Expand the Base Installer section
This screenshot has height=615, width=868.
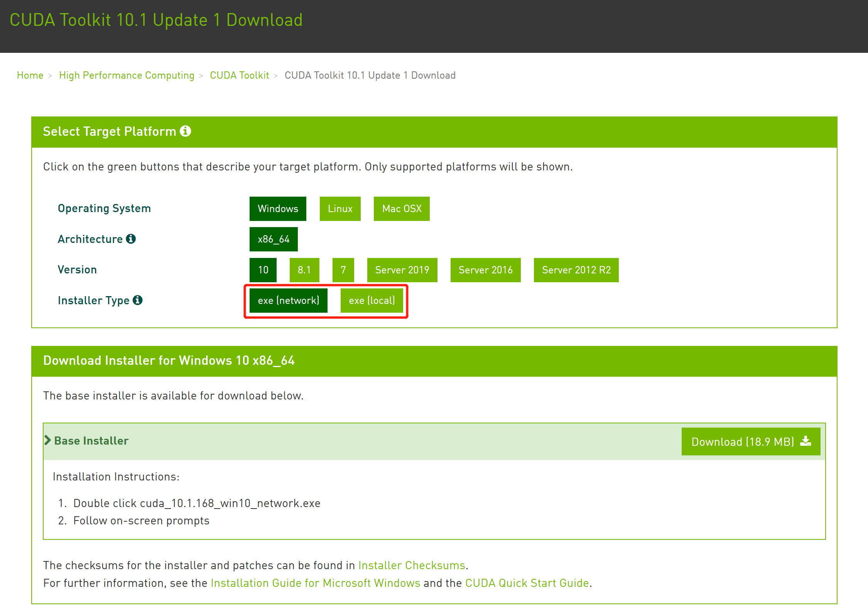tap(87, 441)
